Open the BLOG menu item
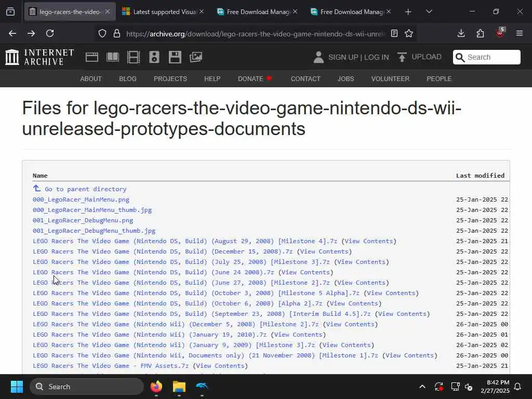This screenshot has height=399, width=532. [128, 79]
